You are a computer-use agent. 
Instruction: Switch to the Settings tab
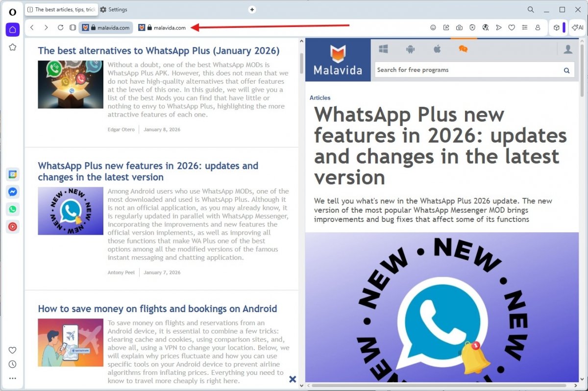click(114, 9)
